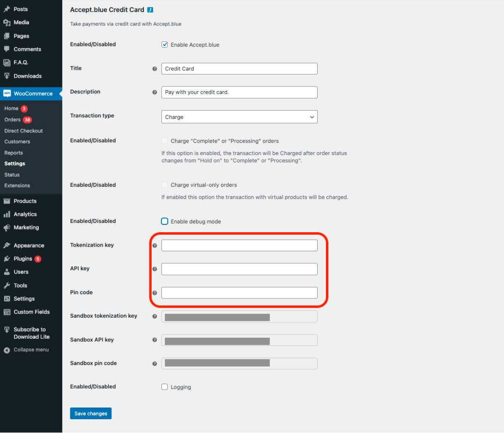Screen dimensions: 504x433
Task: Click the Sandbox pin code field
Action: [x=239, y=364]
